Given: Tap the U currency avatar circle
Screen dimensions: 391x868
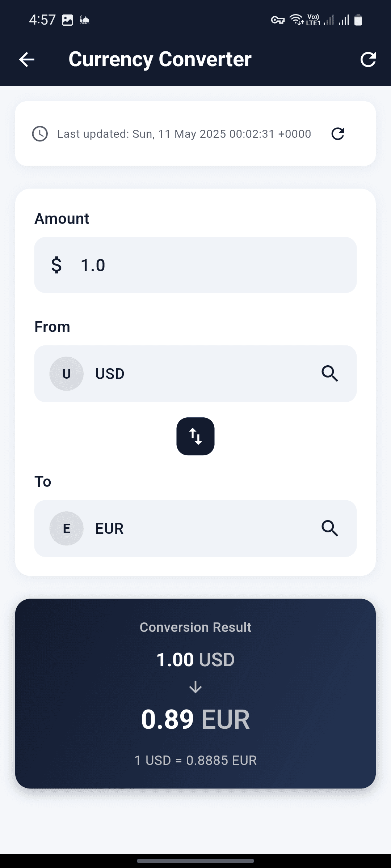Looking at the screenshot, I should pos(67,374).
